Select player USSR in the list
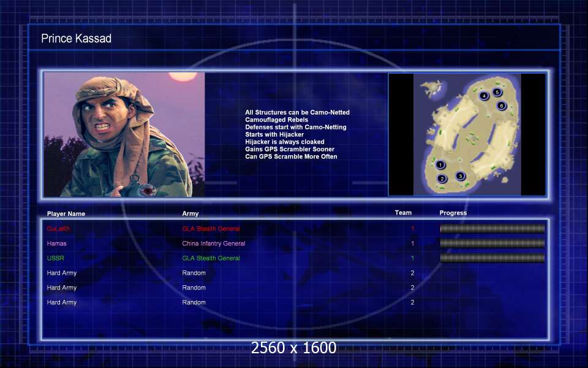588x368 pixels. pyautogui.click(x=56, y=258)
